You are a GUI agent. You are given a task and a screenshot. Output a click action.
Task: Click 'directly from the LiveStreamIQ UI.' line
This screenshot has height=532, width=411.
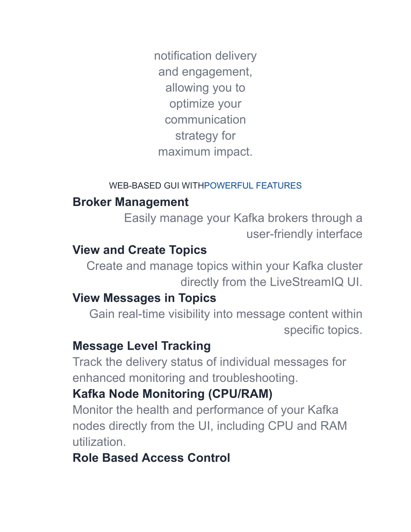pyautogui.click(x=271, y=282)
